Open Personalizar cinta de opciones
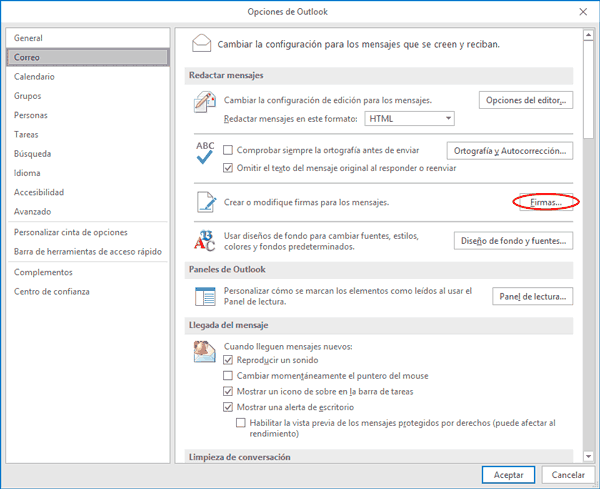The image size is (600, 489). tap(88, 232)
